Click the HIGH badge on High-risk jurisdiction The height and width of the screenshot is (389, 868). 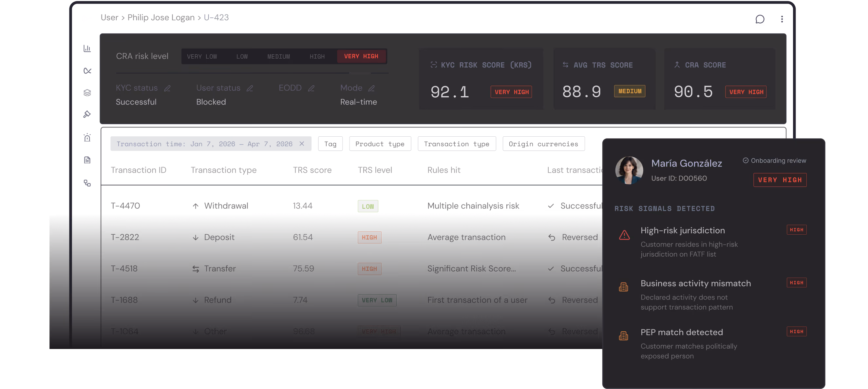(x=796, y=230)
